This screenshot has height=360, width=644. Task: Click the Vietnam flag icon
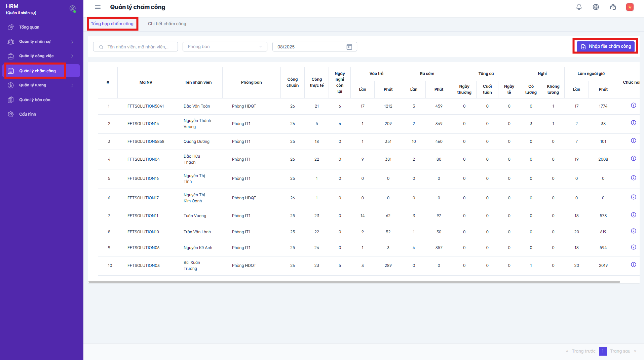pyautogui.click(x=630, y=7)
